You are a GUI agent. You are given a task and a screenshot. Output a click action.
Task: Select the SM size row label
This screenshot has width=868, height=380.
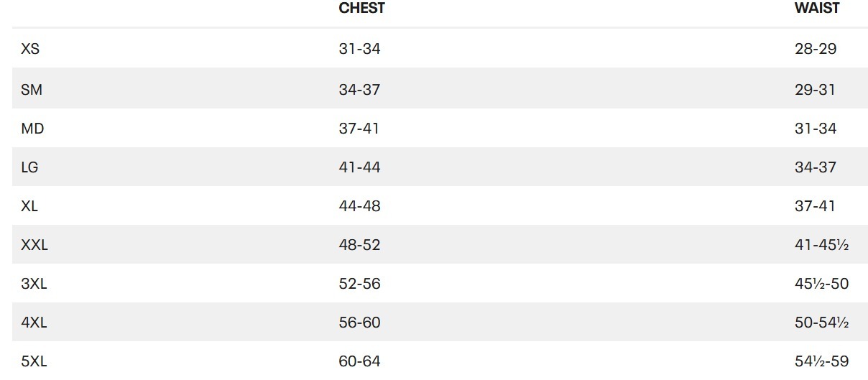(32, 90)
